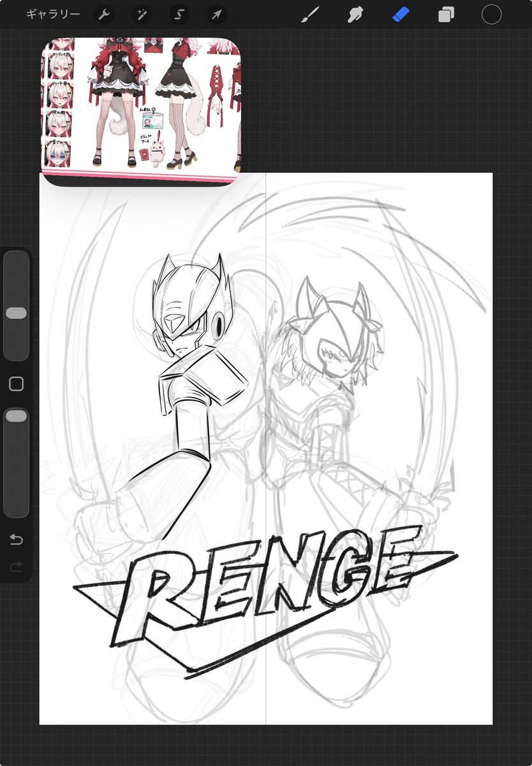Activate the S-shaped Selection tool

coord(179,15)
